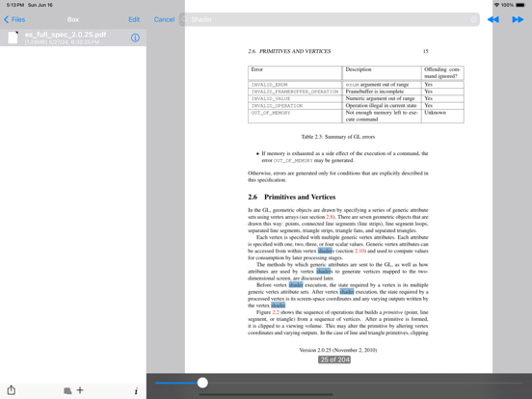Click the Unknown table cell

(x=442, y=116)
